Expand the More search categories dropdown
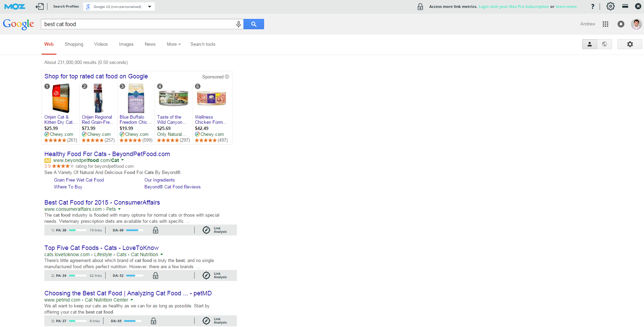The height and width of the screenshot is (327, 644). 174,44
